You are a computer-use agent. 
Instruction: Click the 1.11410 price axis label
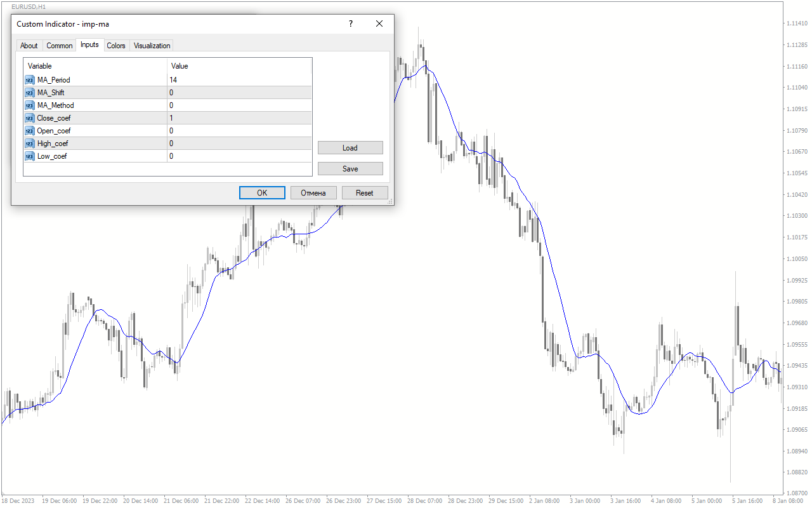[797, 23]
